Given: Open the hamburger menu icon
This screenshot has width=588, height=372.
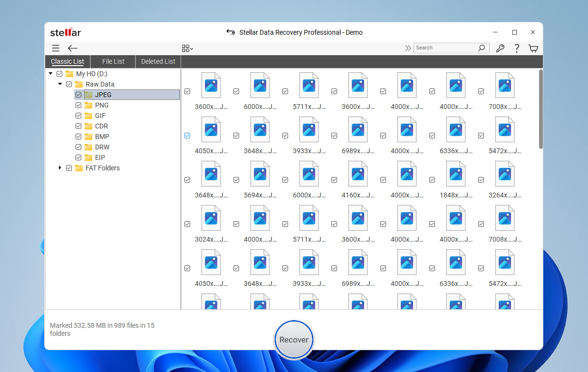Looking at the screenshot, I should click(x=56, y=48).
